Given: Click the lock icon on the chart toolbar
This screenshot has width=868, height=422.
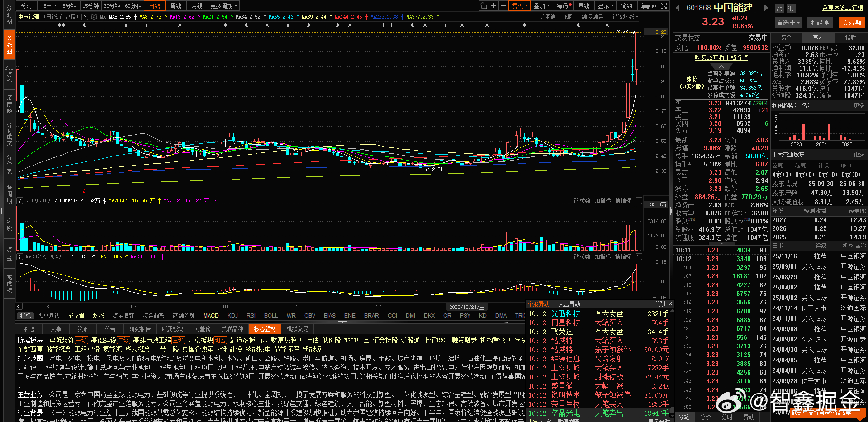Looking at the screenshot, I should pyautogui.click(x=484, y=5).
